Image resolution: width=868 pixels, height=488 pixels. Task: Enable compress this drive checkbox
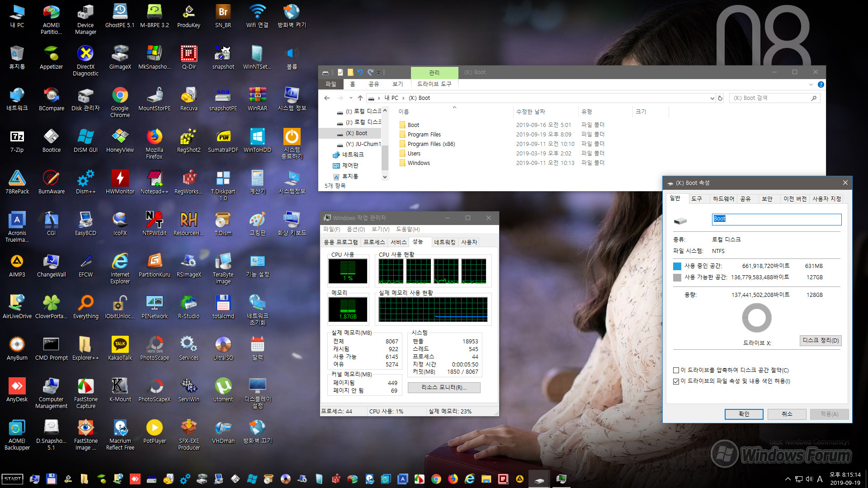(x=676, y=371)
